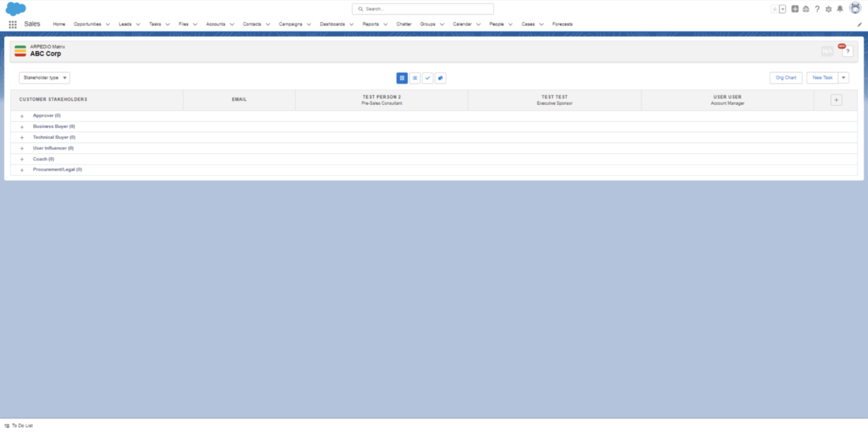
Task: Expand the Technical Buyer (0) group
Action: click(x=22, y=138)
